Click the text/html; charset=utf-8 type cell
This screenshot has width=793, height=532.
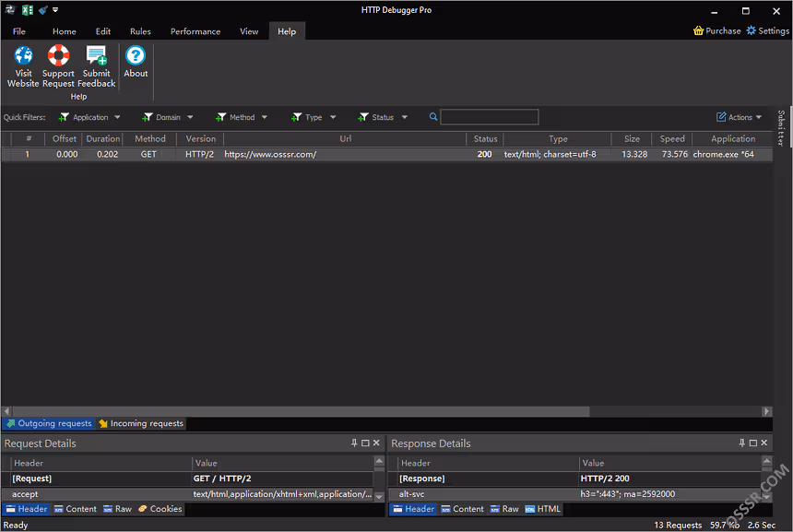tap(550, 154)
